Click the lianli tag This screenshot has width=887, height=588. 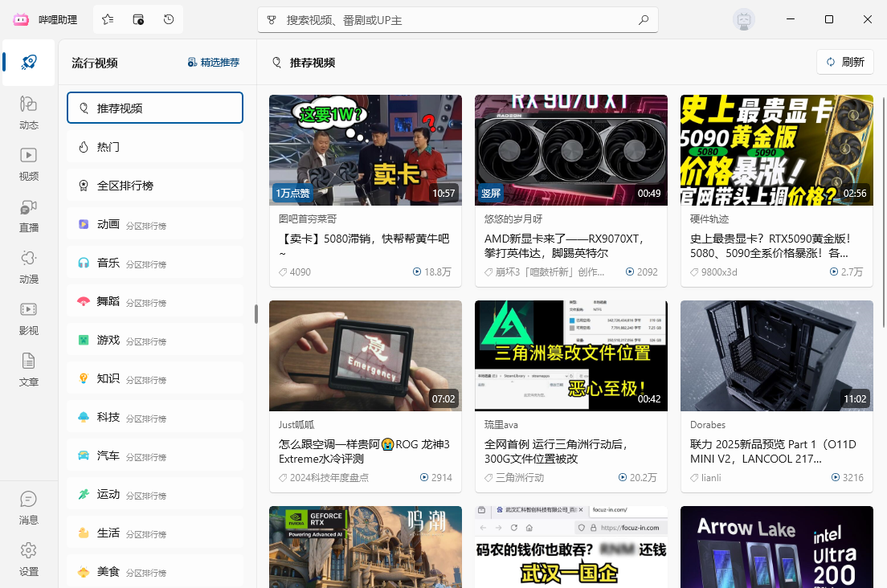coord(705,478)
